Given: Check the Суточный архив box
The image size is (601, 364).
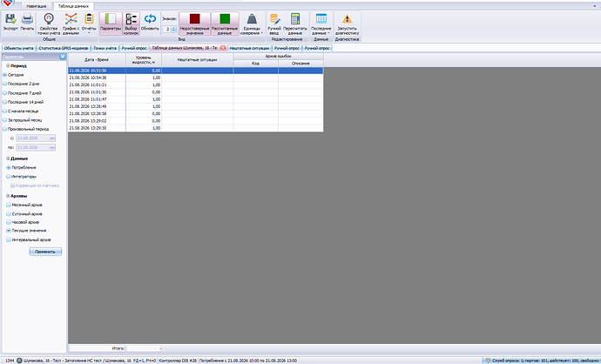Looking at the screenshot, I should coord(9,214).
